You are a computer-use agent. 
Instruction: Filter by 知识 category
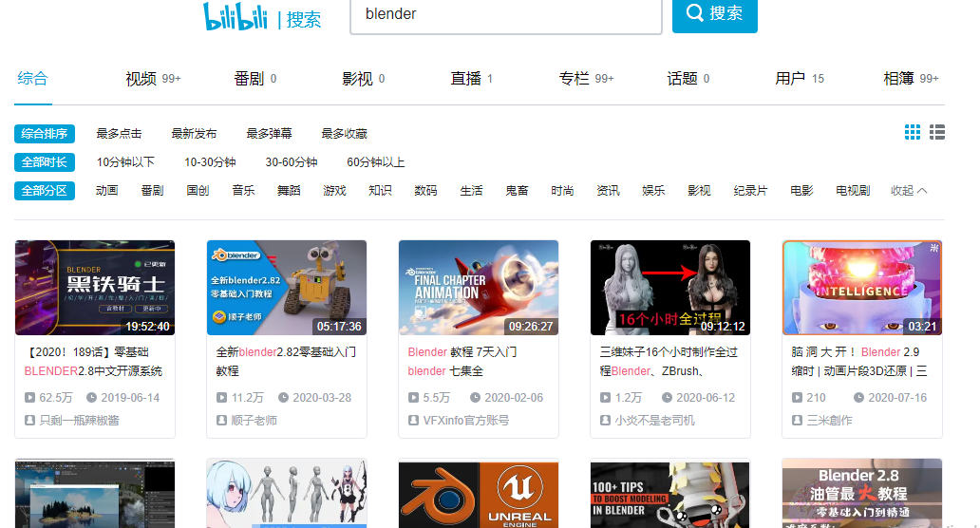tap(380, 191)
